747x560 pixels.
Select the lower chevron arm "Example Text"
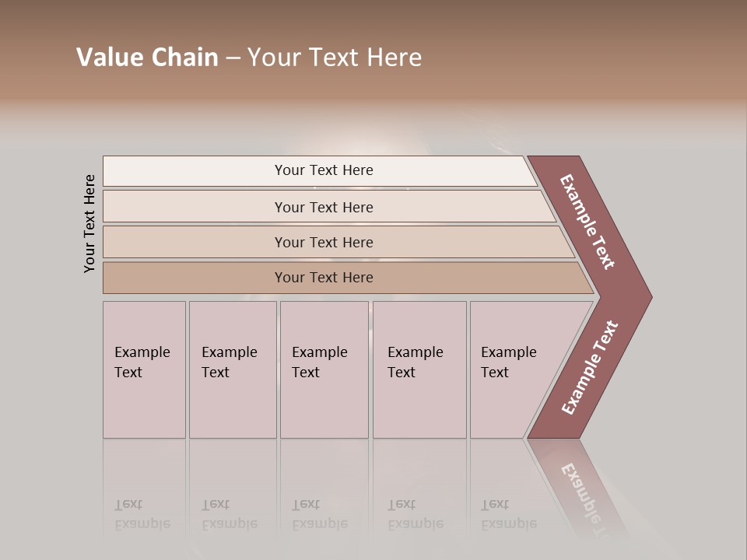590,367
